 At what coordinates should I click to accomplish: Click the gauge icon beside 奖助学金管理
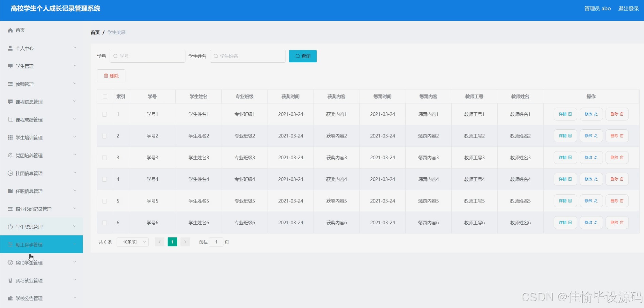10,262
